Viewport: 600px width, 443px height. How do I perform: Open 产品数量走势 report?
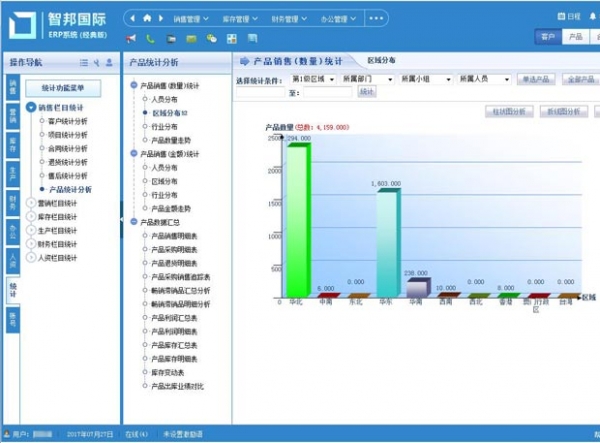click(171, 140)
